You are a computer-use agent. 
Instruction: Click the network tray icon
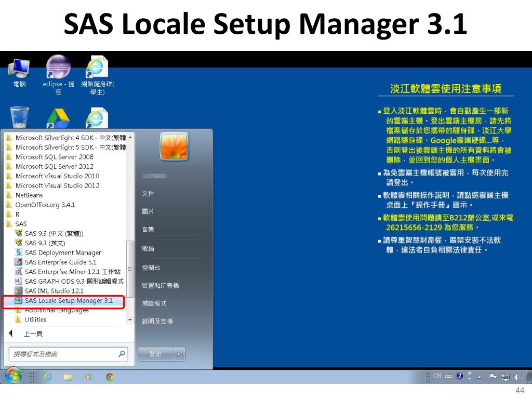coord(505,377)
